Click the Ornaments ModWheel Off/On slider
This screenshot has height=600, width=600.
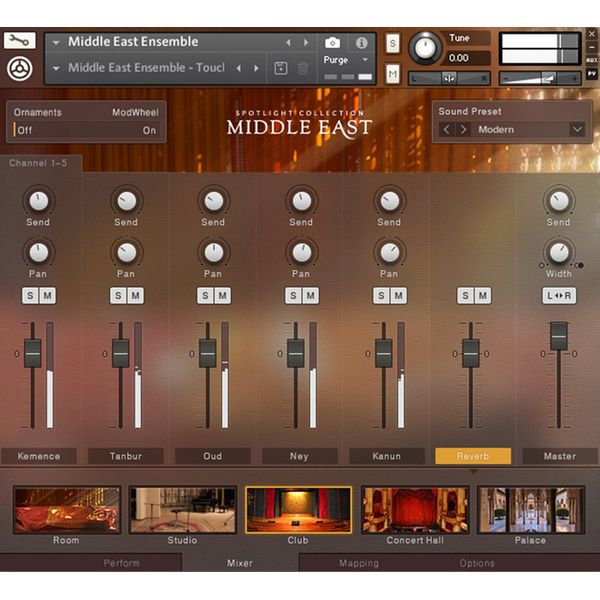pyautogui.click(x=86, y=130)
